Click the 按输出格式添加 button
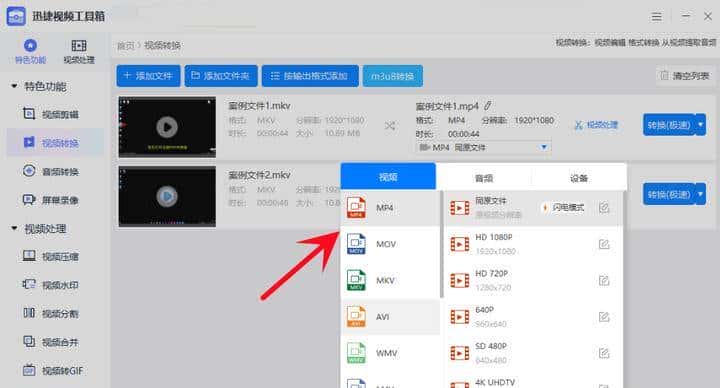Screen dimensions: 720x388 tap(310, 76)
